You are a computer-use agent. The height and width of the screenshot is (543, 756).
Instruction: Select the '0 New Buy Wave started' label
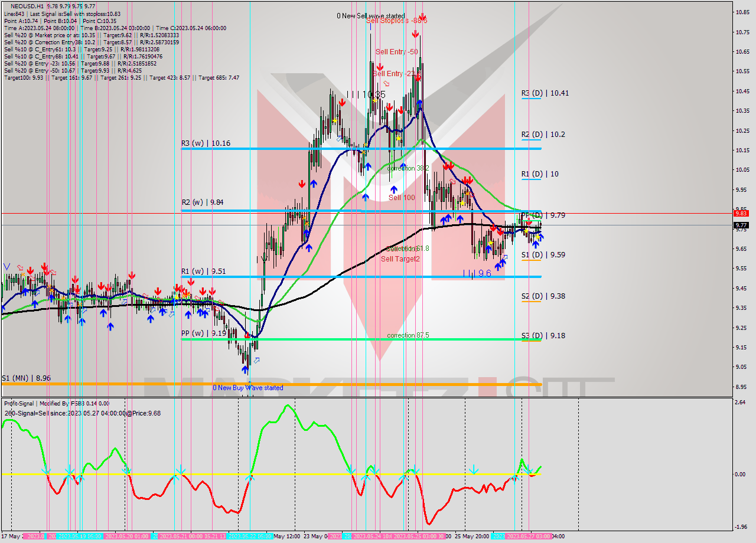(x=248, y=388)
